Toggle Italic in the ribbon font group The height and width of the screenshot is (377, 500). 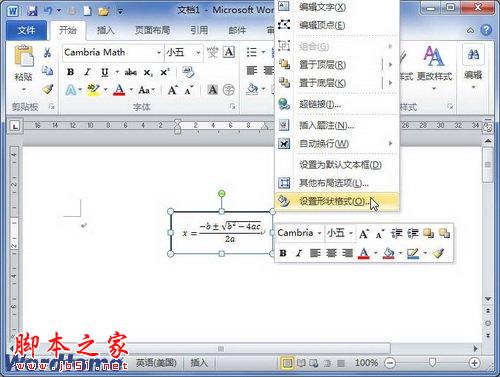coord(87,72)
